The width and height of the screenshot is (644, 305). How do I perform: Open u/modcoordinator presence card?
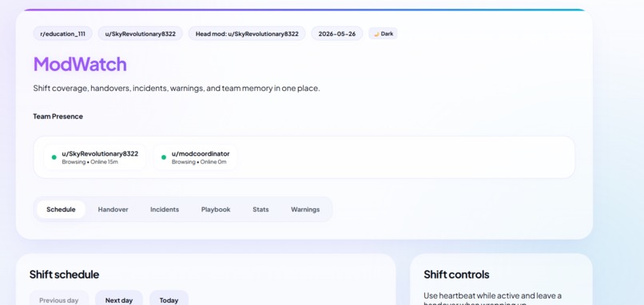click(196, 157)
